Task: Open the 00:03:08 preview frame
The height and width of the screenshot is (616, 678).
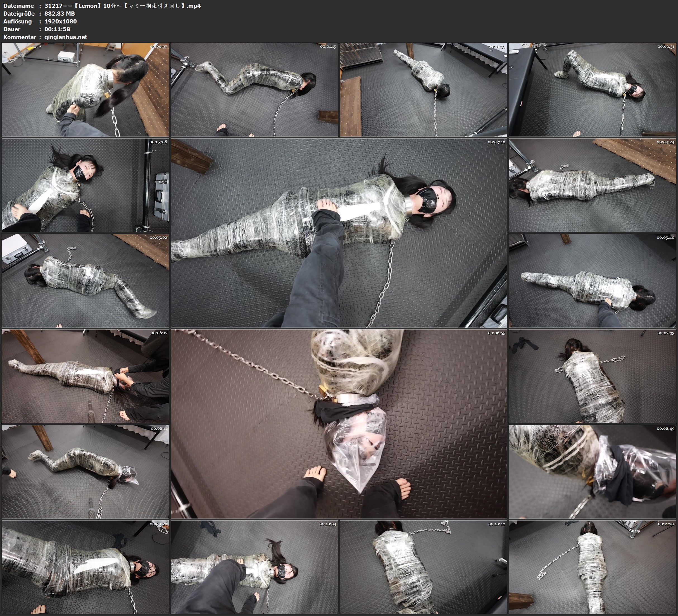Action: coord(85,185)
